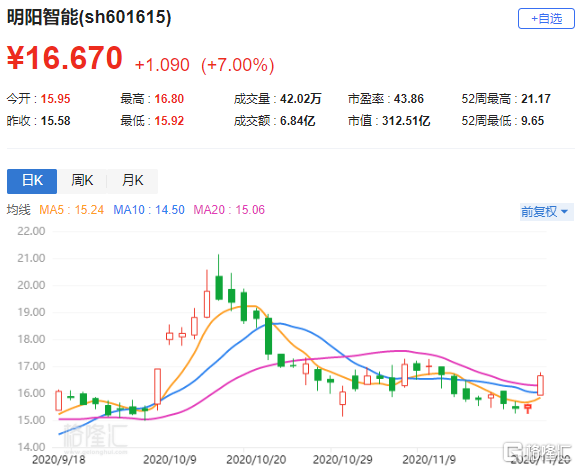
Task: Click the 最低 value 15.92
Action: click(169, 121)
